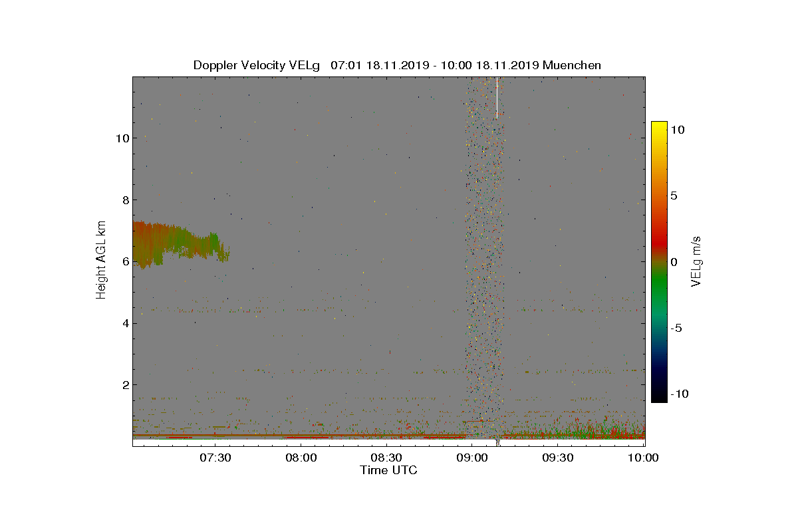Screen dimensions: 798x532
Task: Click the height axis '8' label
Action: (x=125, y=199)
